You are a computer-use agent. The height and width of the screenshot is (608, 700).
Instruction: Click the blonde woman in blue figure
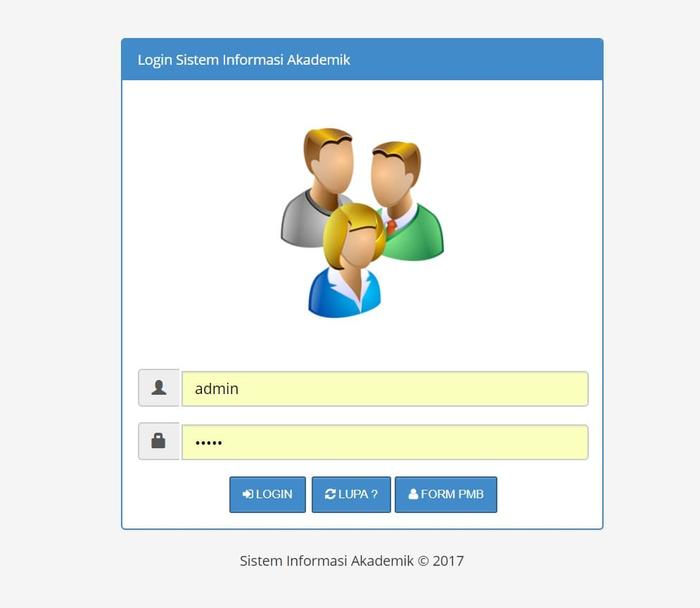[350, 261]
